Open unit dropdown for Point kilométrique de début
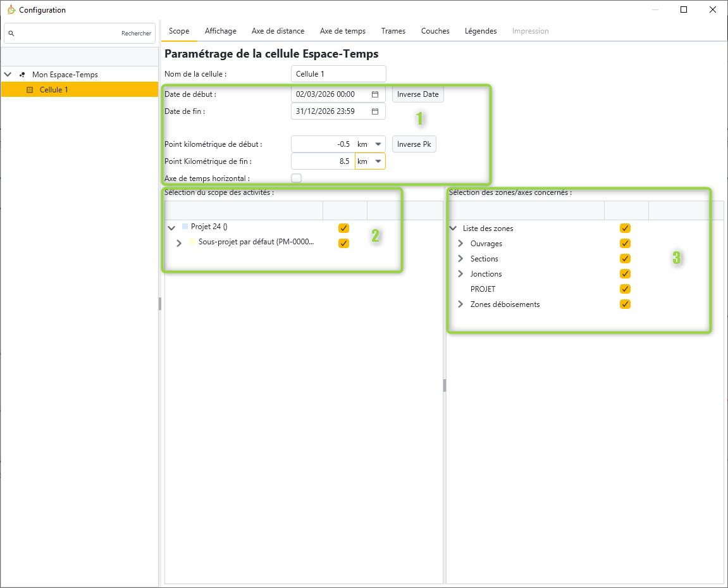 (x=378, y=144)
